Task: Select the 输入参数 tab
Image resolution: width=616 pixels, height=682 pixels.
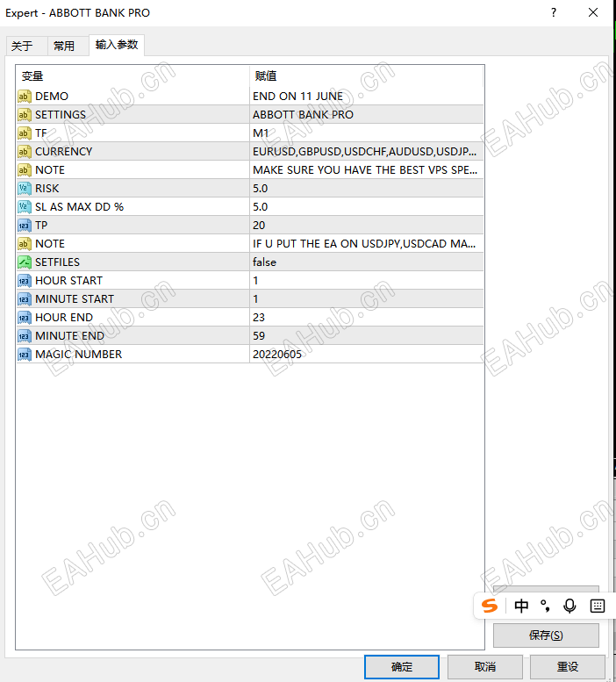Action: pos(117,45)
